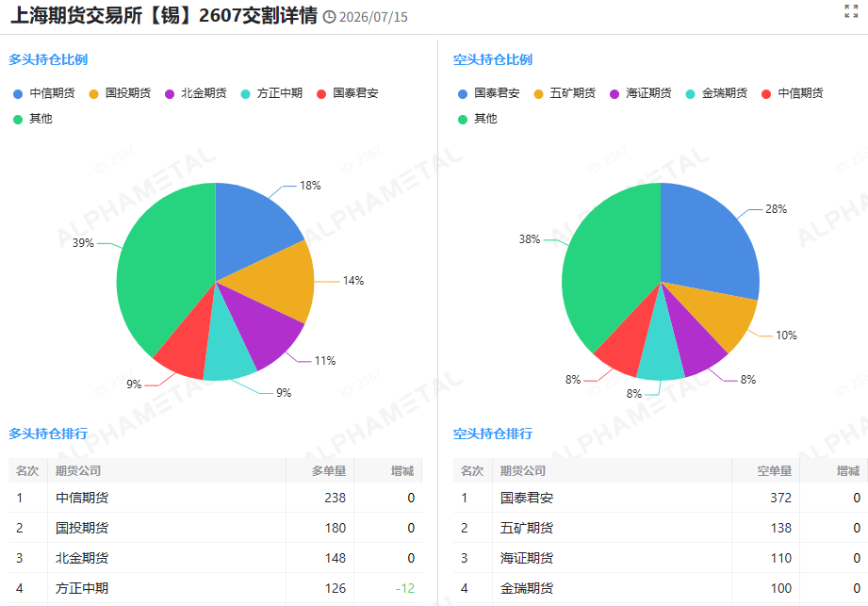Hide 国泰君安 series in long positions legend
The image size is (868, 606).
(x=348, y=93)
